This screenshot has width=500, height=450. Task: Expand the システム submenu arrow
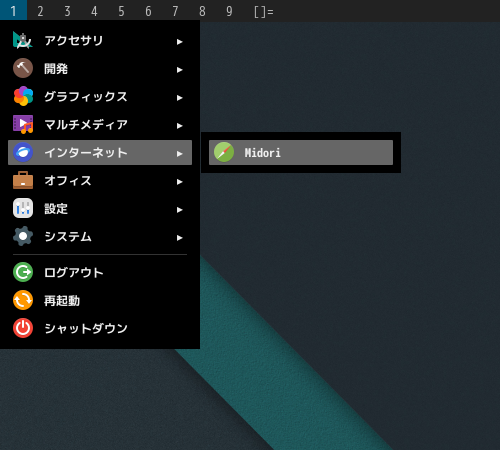[180, 238]
